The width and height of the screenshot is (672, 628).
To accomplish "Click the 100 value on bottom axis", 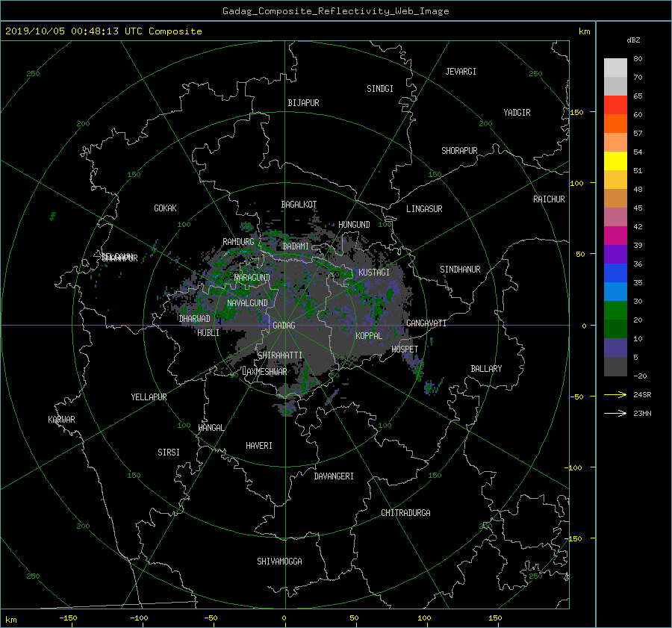I will coord(424,618).
